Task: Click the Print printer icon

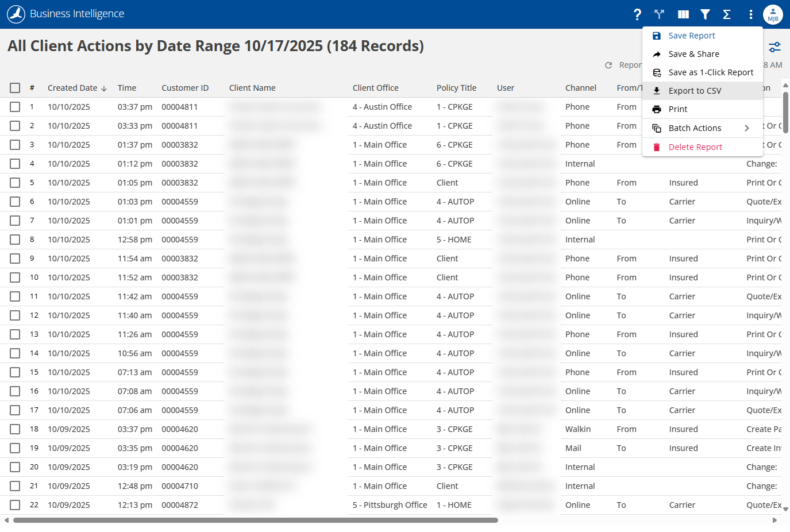Action: (x=657, y=109)
